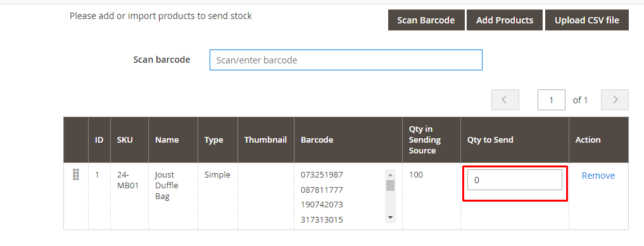Select barcode 317313015 in the list
Screen dimensions: 644x246
click(x=322, y=219)
